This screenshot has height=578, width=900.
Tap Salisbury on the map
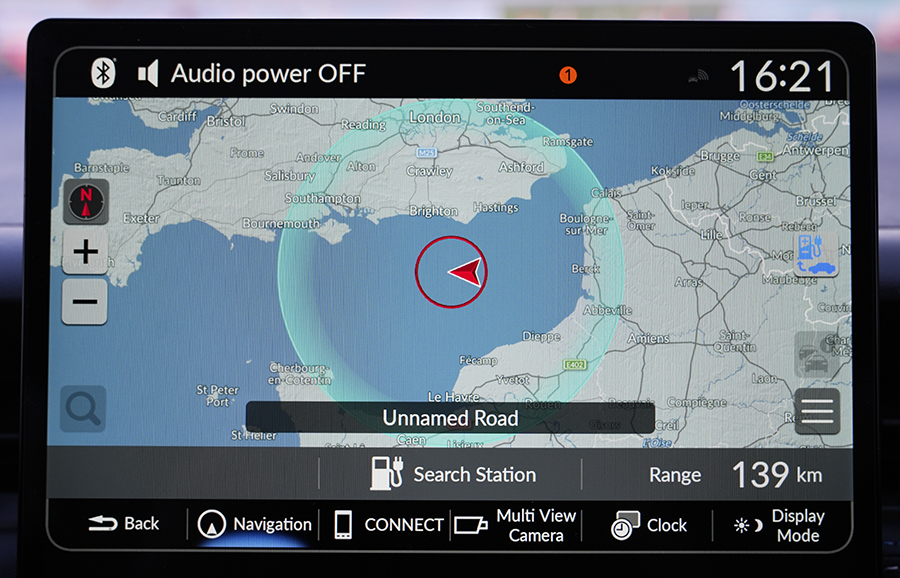pyautogui.click(x=290, y=176)
